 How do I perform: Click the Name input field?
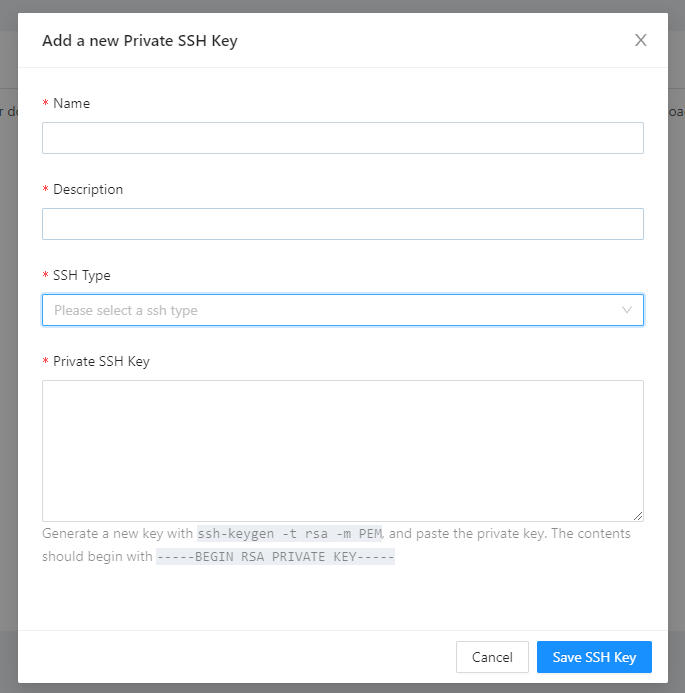[x=342, y=138]
